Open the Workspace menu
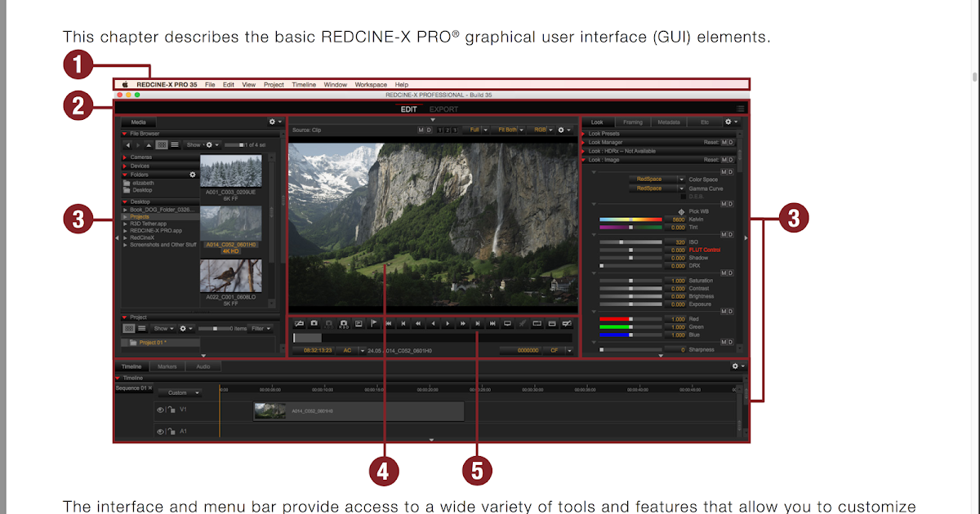Screen dimensions: 980x514 click(371, 85)
